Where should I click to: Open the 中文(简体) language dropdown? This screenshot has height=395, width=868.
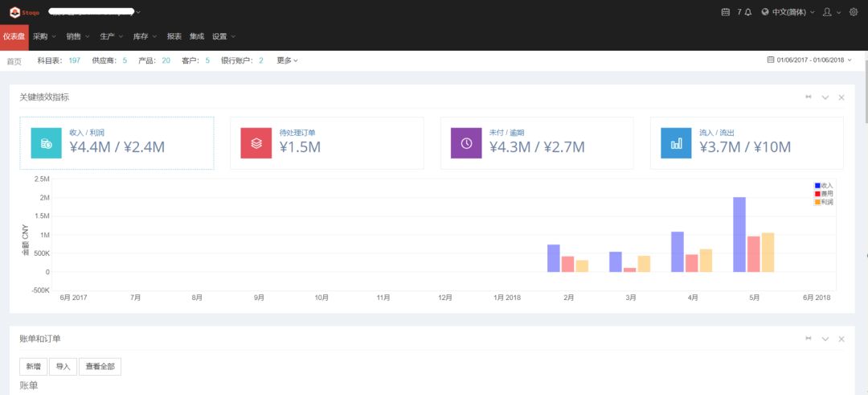794,12
